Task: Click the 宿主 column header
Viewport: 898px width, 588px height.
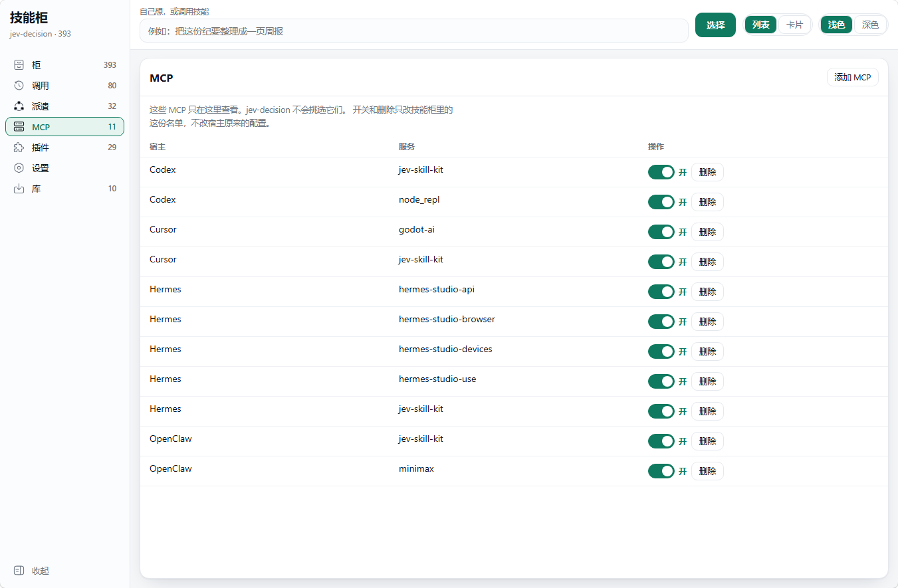Action: coord(158,146)
